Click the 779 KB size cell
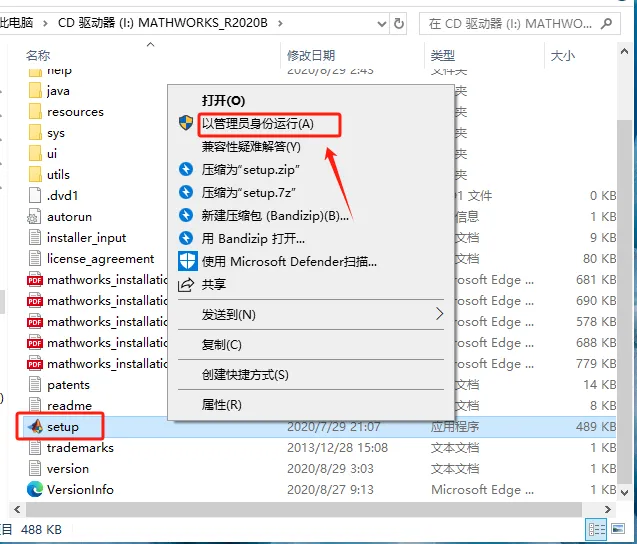The width and height of the screenshot is (637, 544). pos(596,363)
